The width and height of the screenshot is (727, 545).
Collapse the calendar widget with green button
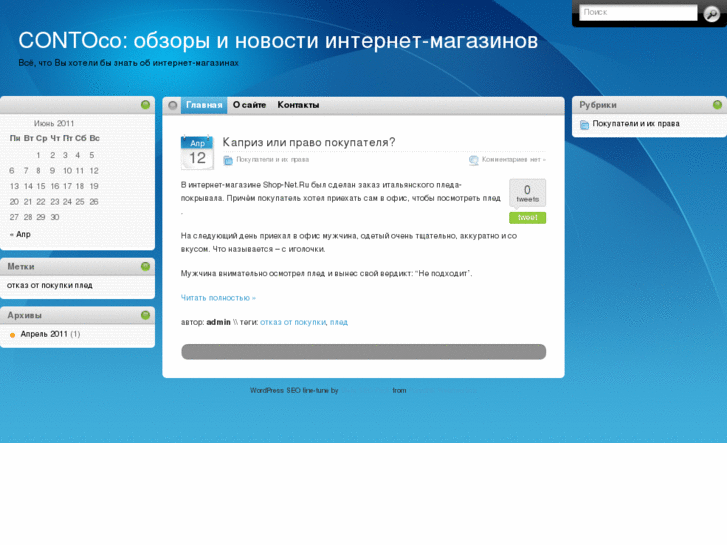[x=145, y=105]
